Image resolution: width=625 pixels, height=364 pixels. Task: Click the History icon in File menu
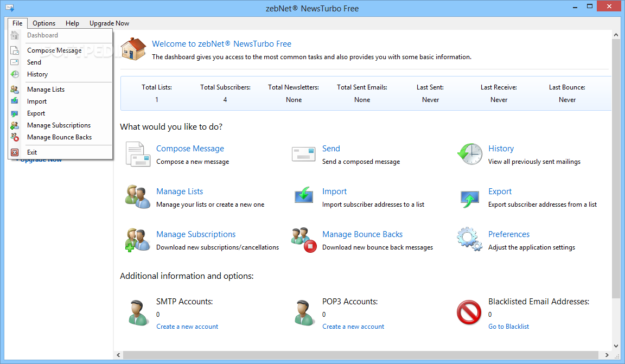point(15,74)
